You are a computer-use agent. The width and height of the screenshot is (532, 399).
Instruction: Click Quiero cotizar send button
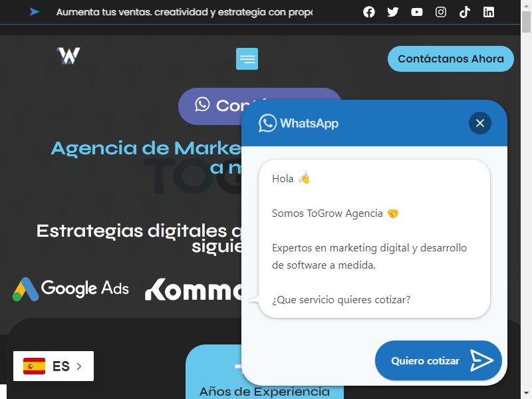[438, 360]
